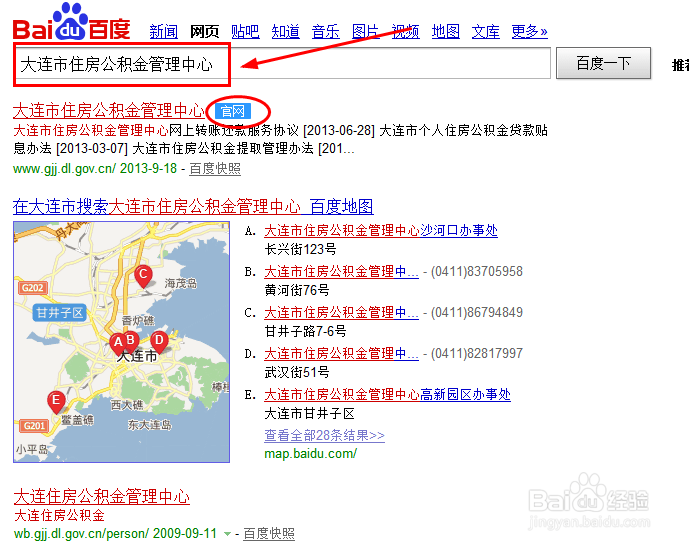Image resolution: width=689 pixels, height=546 pixels.
Task: Select the 网页 web tab
Action: coord(204,32)
